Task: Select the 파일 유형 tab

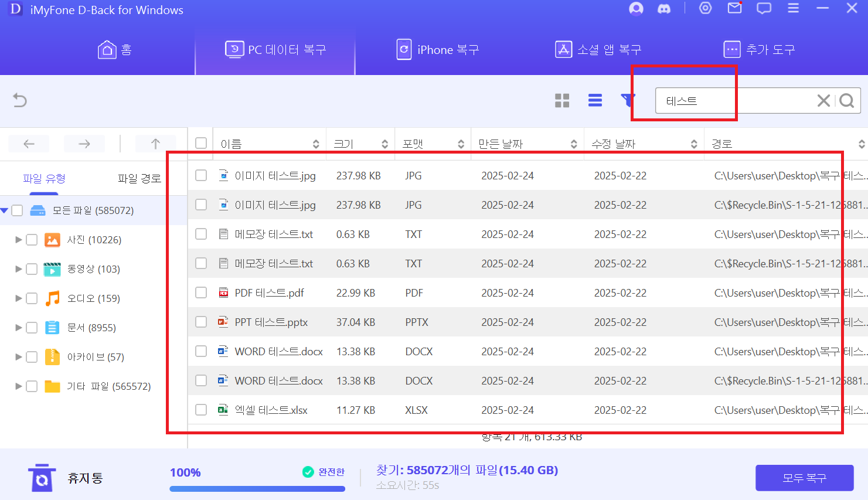Action: coord(44,178)
